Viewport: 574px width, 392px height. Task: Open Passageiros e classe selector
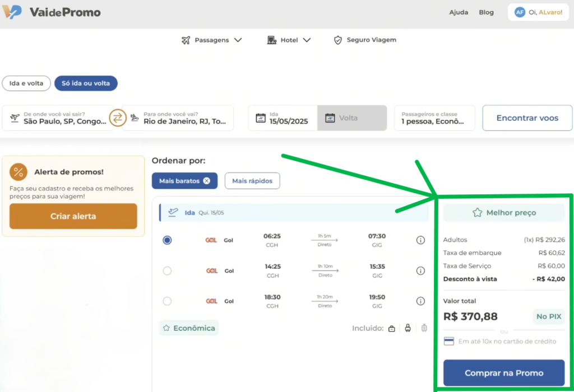[x=434, y=118]
